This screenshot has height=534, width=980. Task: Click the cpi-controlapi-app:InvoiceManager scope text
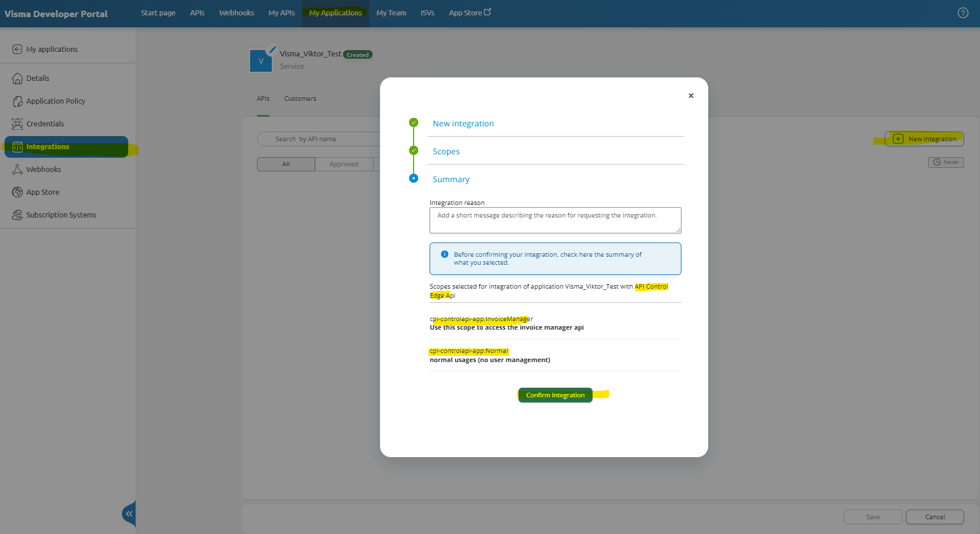tap(481, 319)
